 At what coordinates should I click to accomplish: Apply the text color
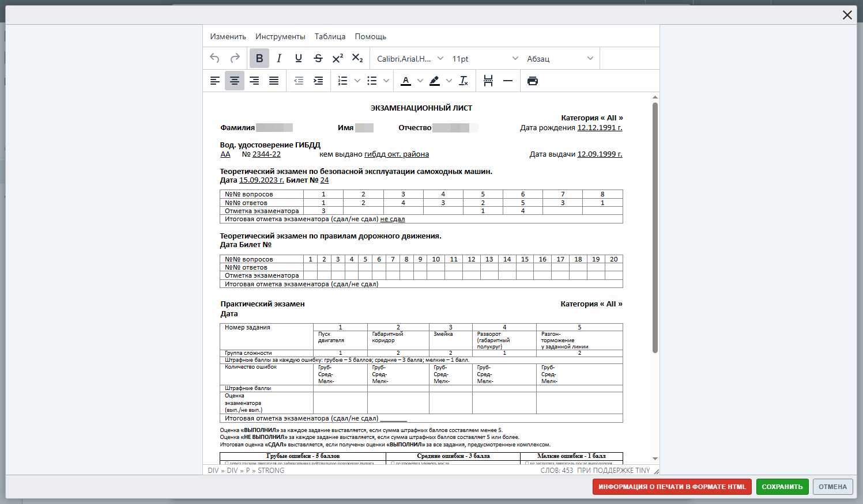pos(406,81)
